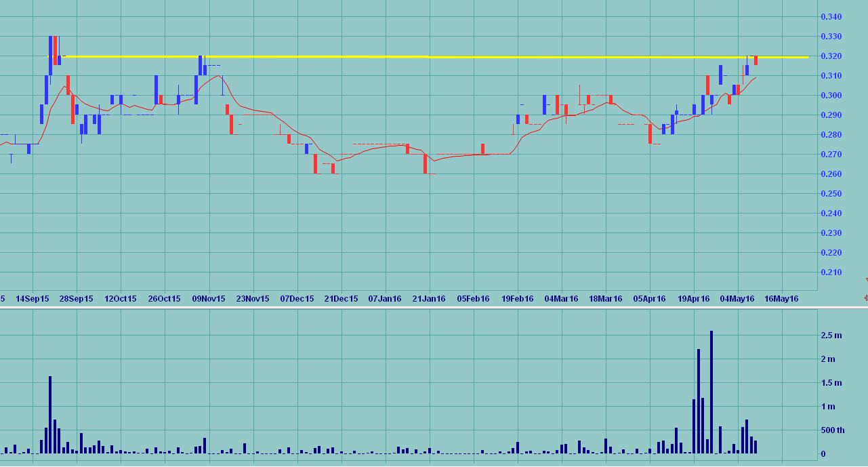This screenshot has width=868, height=467.
Task: Click the 0.280 price axis value
Action: pyautogui.click(x=831, y=135)
